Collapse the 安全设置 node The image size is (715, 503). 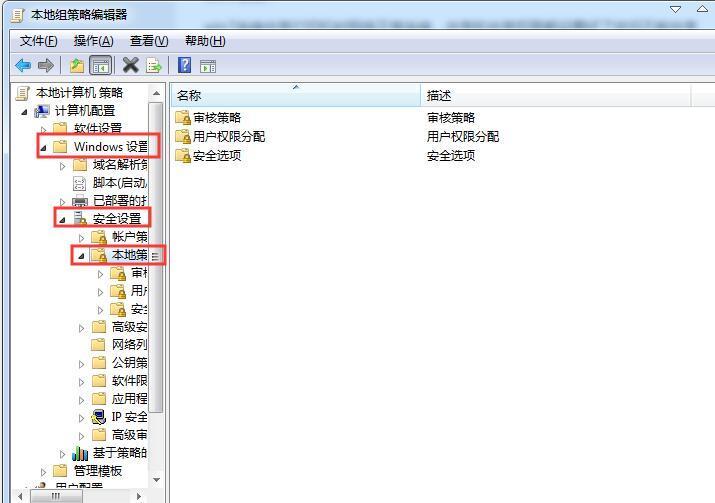pyautogui.click(x=62, y=220)
